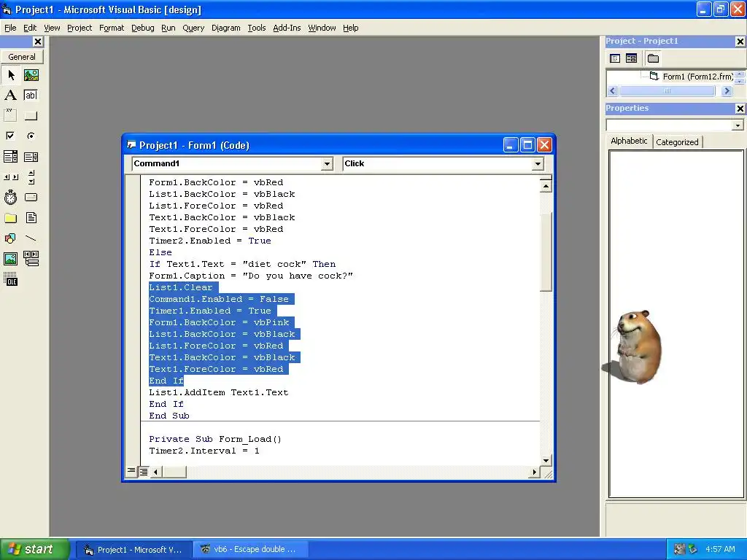
Task: Switch to Project1 Microsoft Visual Basic taskbar item
Action: (x=134, y=550)
